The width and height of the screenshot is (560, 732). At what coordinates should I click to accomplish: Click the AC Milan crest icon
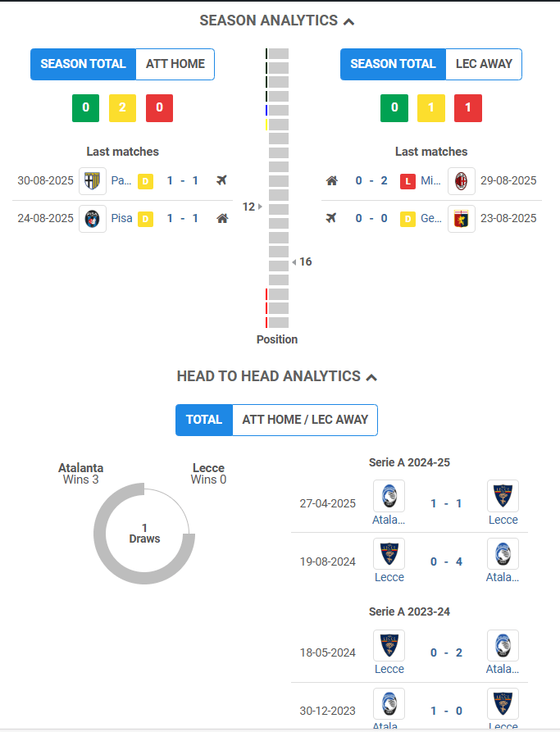(462, 181)
